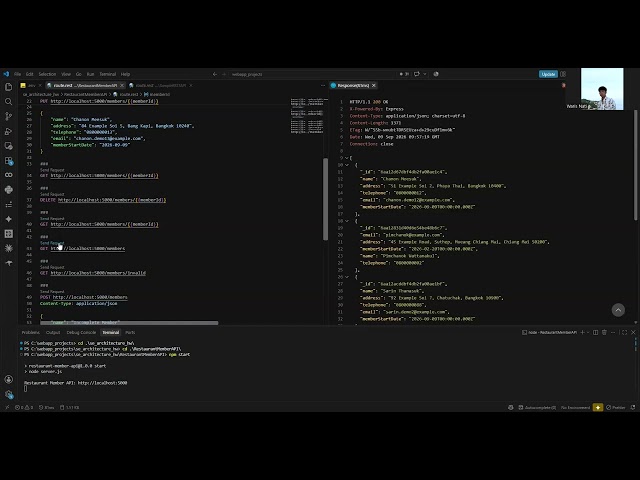Open the Run and Debug view
The width and height of the screenshot is (640, 480).
[x=9, y=131]
